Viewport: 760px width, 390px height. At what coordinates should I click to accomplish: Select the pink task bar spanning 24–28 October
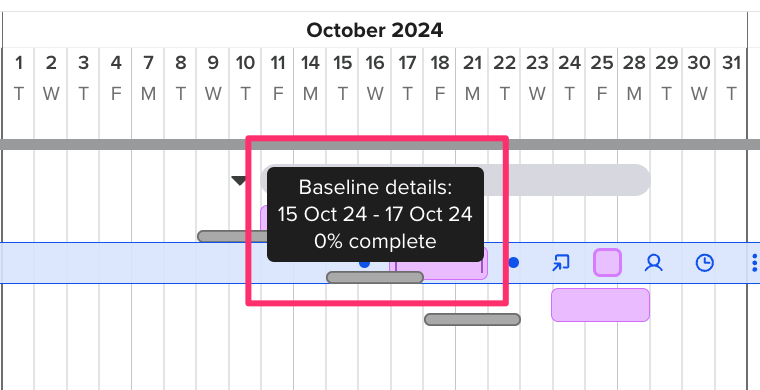tap(600, 305)
